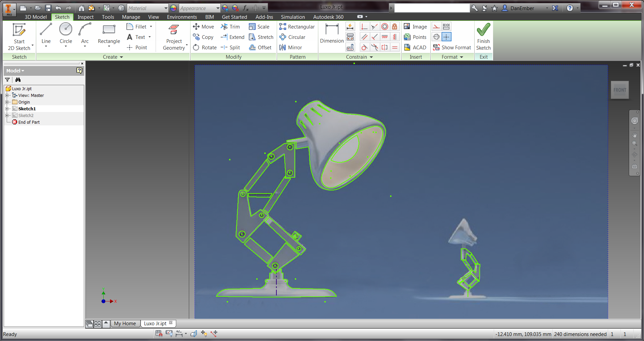Image resolution: width=644 pixels, height=341 pixels.
Task: Toggle Relax Mode in status bar
Action: tap(214, 333)
